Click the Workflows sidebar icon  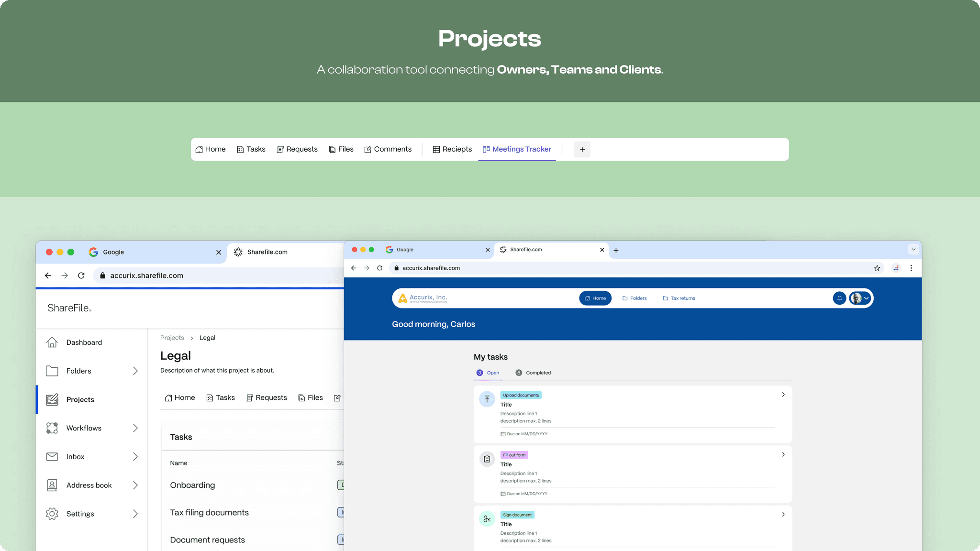(52, 428)
